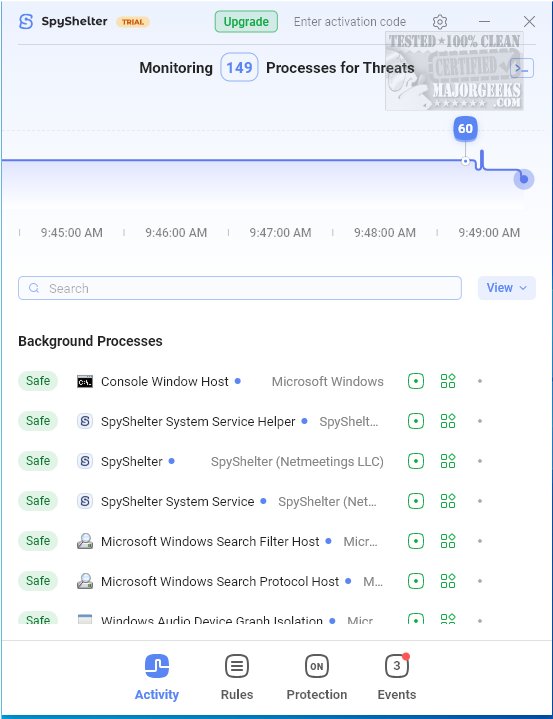Toggle protection icon for SpyShelter row

(x=416, y=461)
